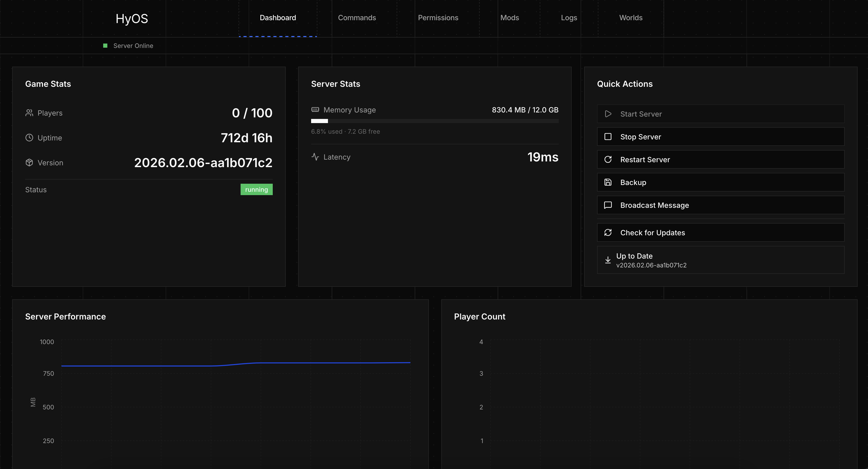Click the Up to Date download icon
Screen dimensions: 868x469
pyautogui.click(x=608, y=260)
